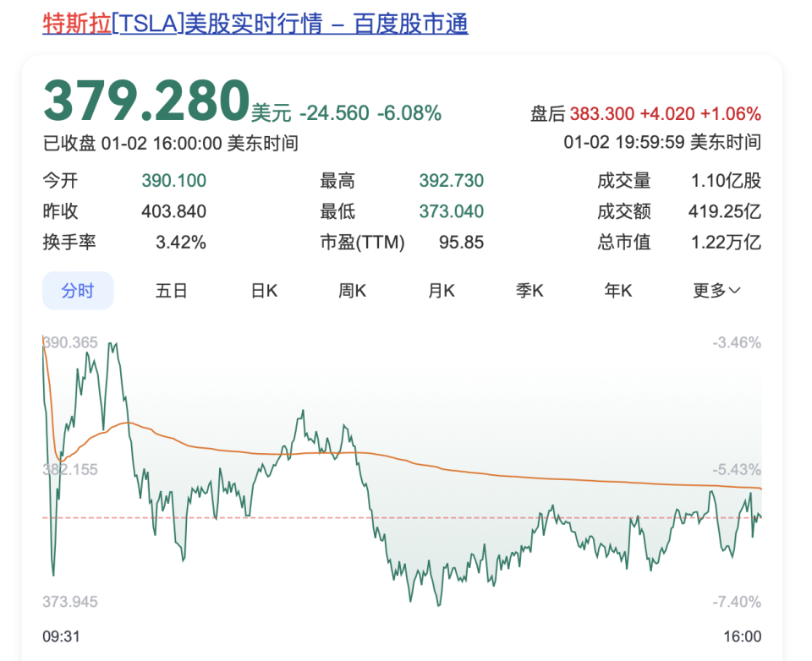
Task: Click the chart axis label 382.155
Action: [x=70, y=469]
